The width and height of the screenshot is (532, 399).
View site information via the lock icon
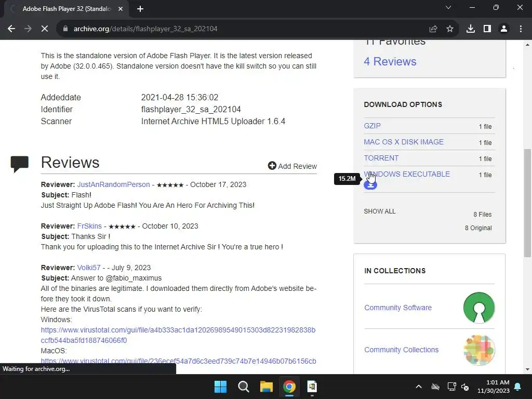(65, 29)
